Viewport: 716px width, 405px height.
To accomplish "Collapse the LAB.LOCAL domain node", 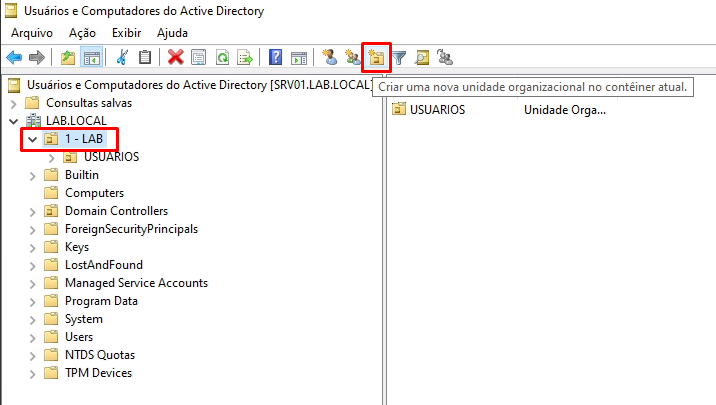I will click(x=13, y=121).
